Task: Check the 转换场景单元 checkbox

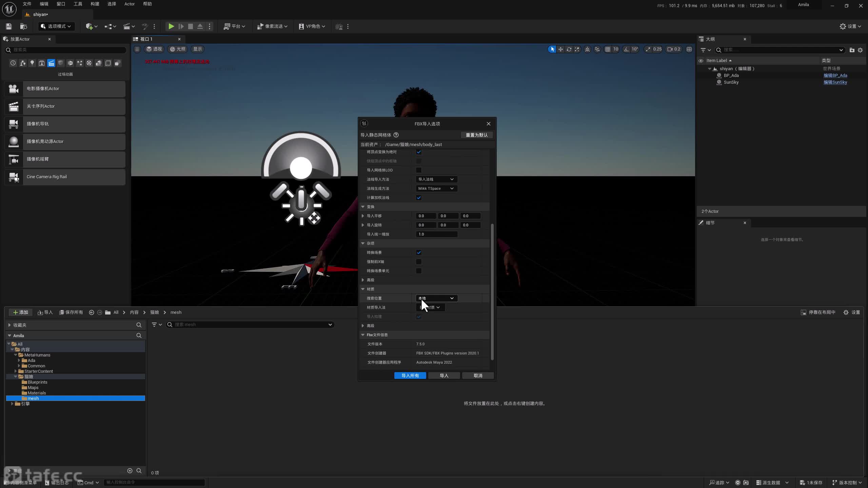Action: 419,271
